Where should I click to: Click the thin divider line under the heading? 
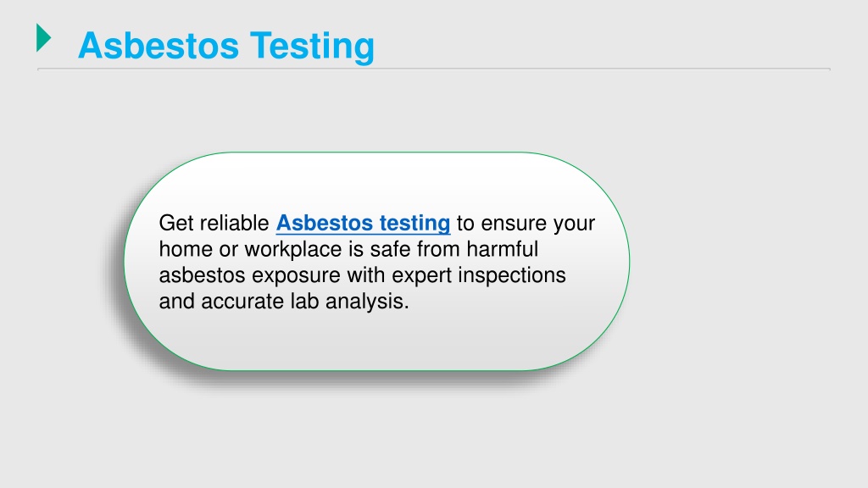coord(434,69)
